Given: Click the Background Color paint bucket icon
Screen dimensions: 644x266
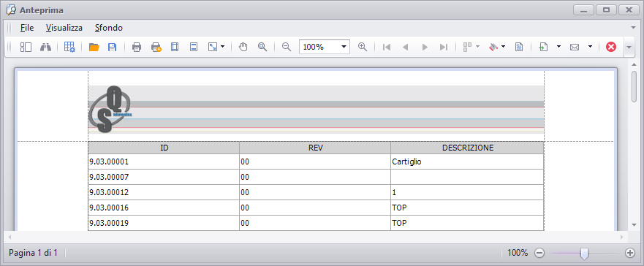Looking at the screenshot, I should (493, 47).
